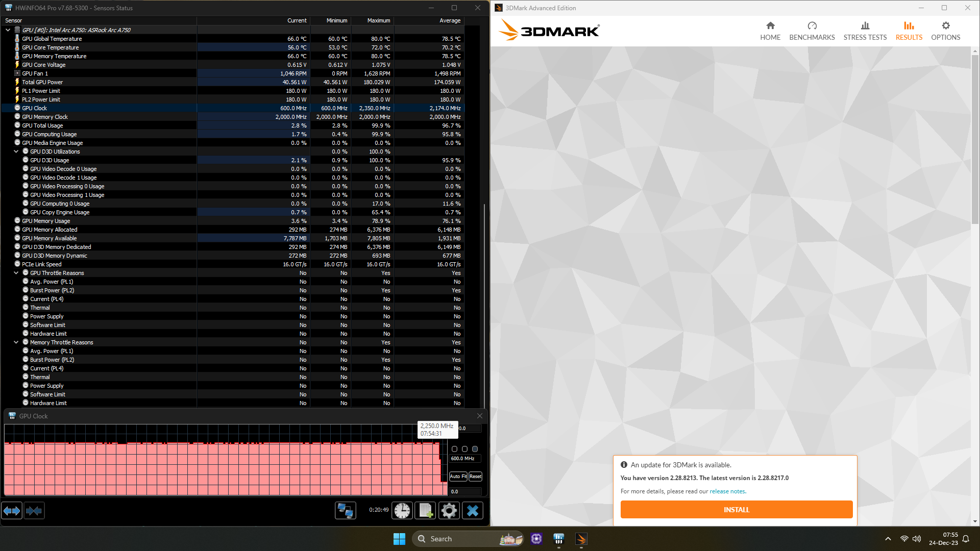Open the Stress Tests tab

coord(865,31)
